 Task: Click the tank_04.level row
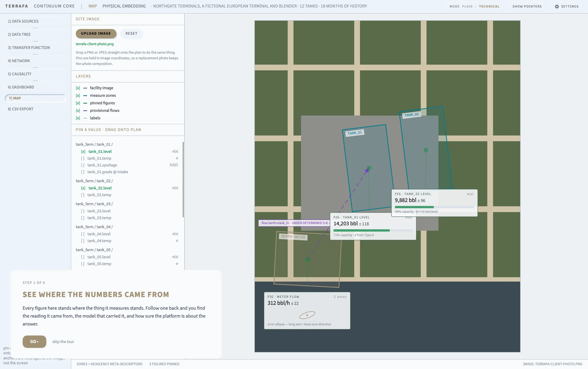pos(127,234)
